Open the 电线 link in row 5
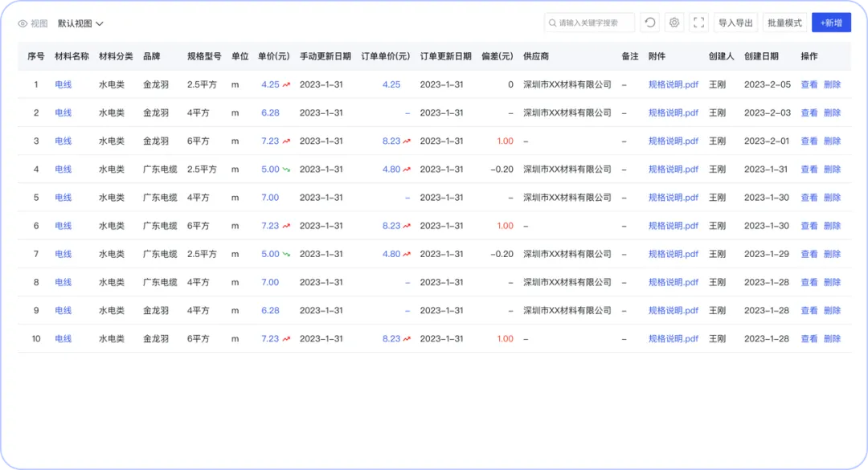Viewport: 868px width, 470px height. tap(63, 198)
